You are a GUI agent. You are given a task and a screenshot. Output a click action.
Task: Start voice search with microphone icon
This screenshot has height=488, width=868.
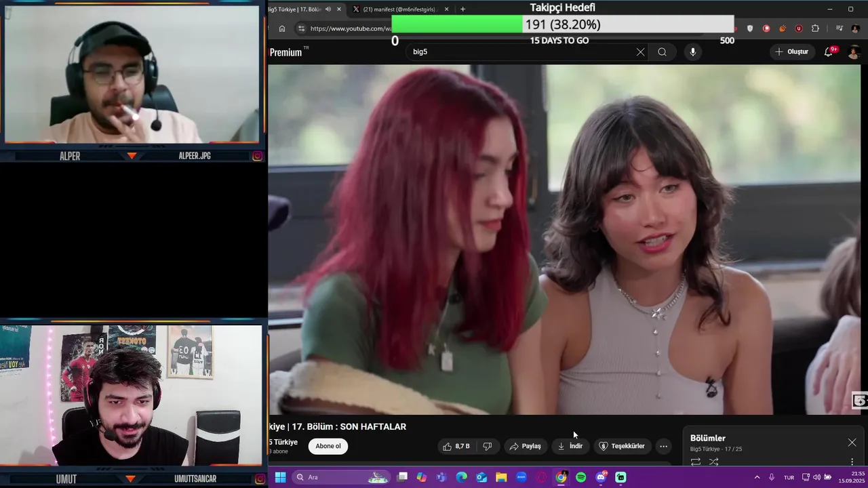point(692,52)
